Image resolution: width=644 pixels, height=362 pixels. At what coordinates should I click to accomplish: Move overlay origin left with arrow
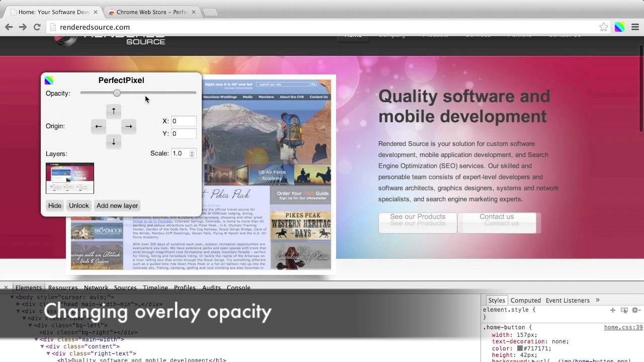[x=99, y=126]
